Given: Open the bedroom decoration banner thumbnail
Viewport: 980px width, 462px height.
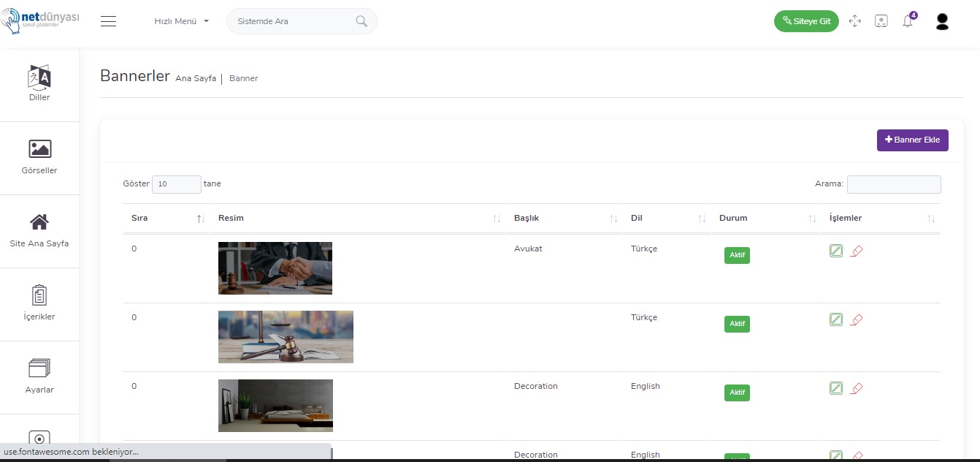Looking at the screenshot, I should coord(275,406).
